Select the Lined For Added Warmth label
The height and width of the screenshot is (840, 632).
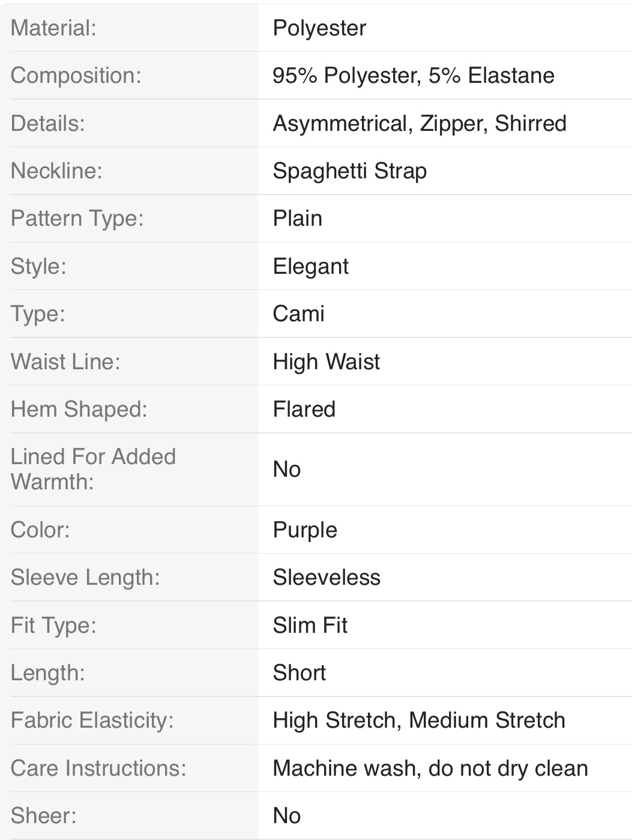click(94, 469)
